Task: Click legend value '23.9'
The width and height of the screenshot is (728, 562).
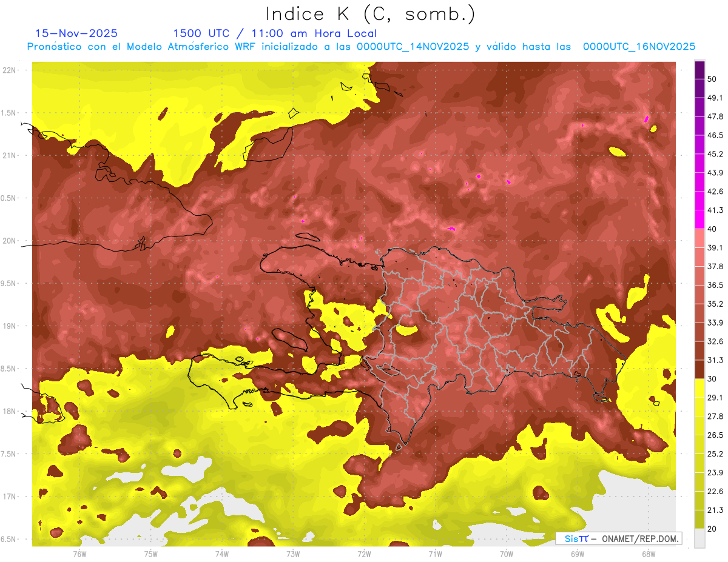Action: pos(715,473)
